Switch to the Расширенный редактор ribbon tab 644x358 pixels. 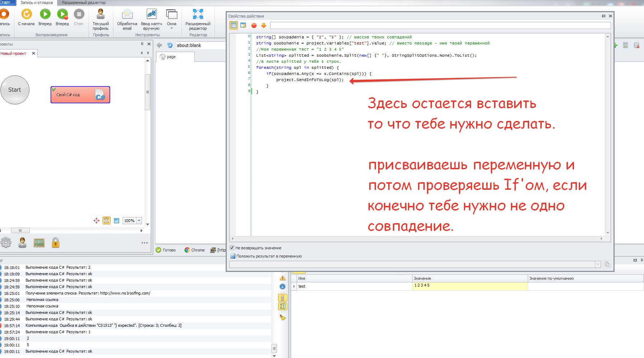[x=84, y=3]
